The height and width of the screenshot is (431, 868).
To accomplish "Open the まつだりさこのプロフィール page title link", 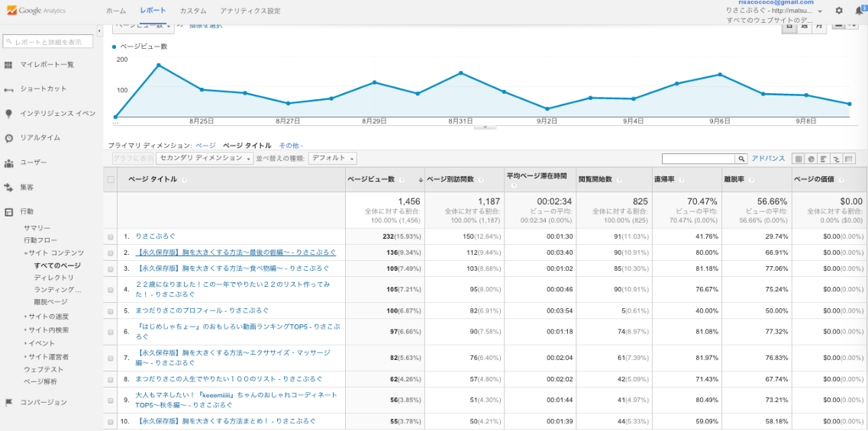I will [x=202, y=311].
